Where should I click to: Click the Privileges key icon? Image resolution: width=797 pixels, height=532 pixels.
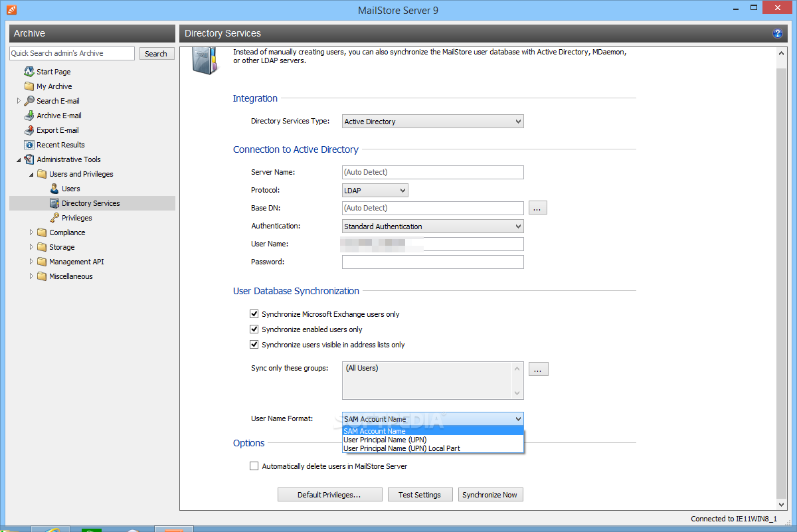(x=54, y=218)
